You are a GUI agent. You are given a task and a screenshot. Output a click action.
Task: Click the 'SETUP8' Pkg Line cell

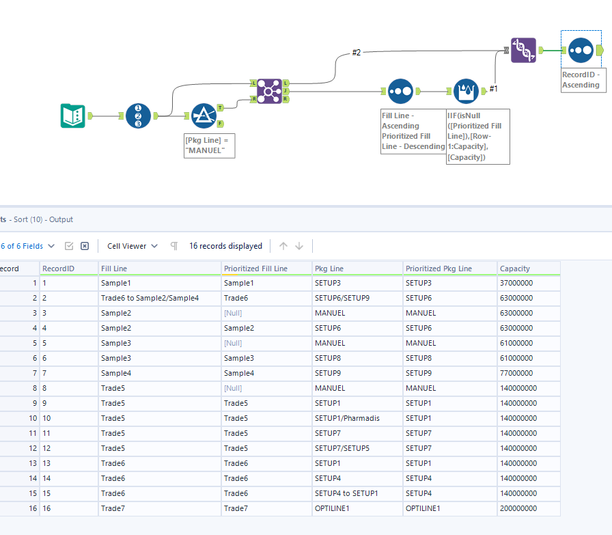[x=358, y=358]
